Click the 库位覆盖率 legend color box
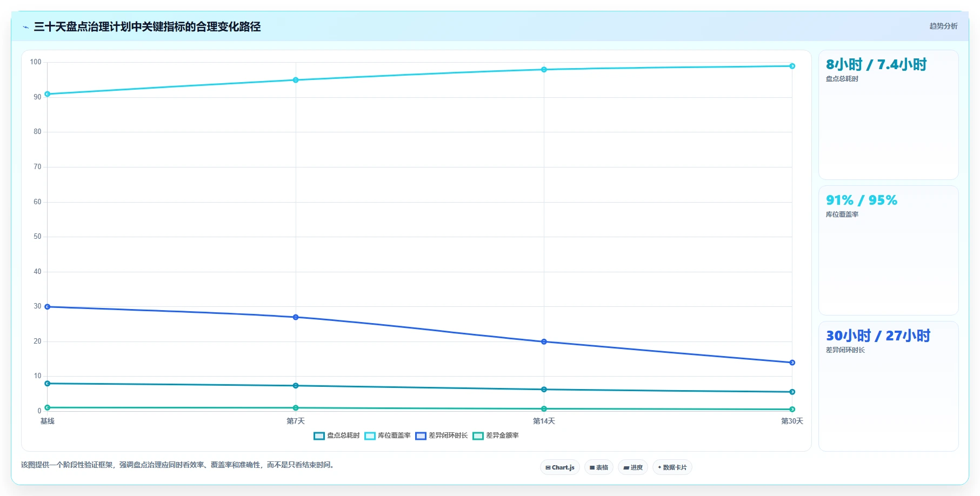 pos(370,436)
